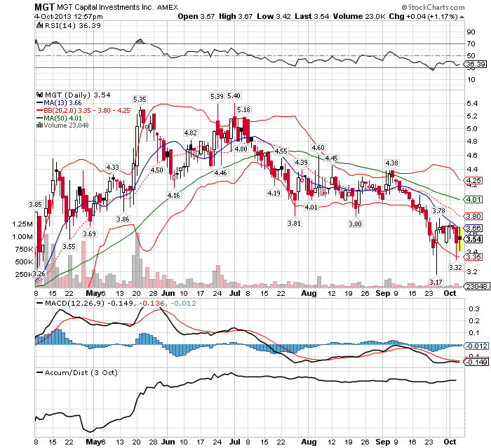Click the 4.82 price label

point(190,133)
